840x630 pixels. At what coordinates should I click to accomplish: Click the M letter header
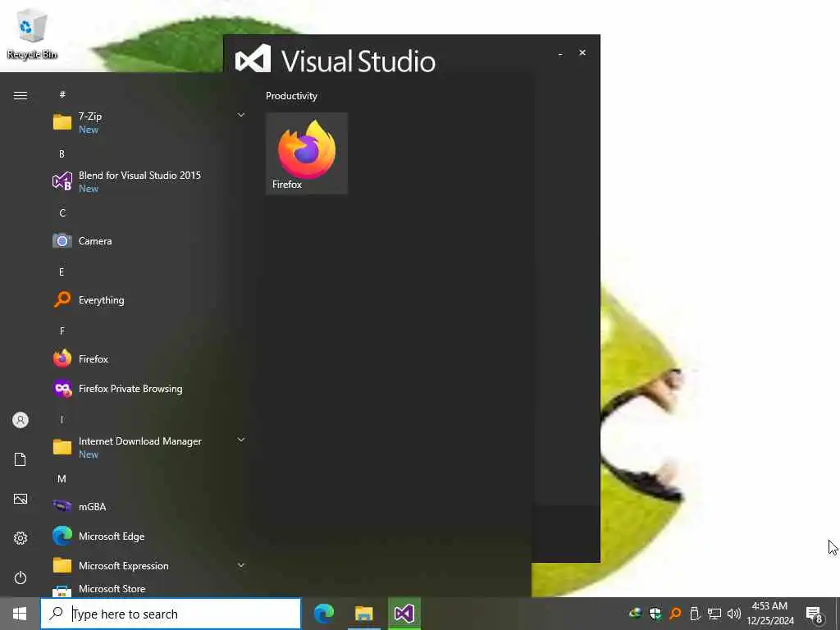(62, 478)
